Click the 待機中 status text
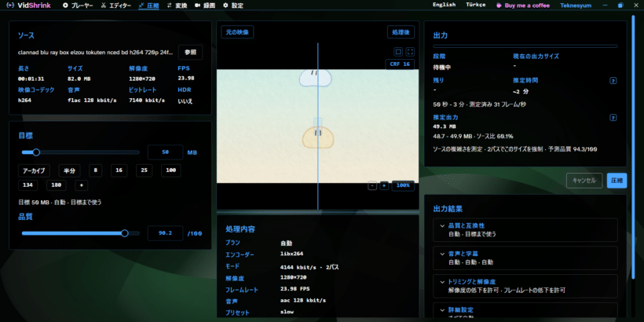The height and width of the screenshot is (322, 644). (x=442, y=68)
